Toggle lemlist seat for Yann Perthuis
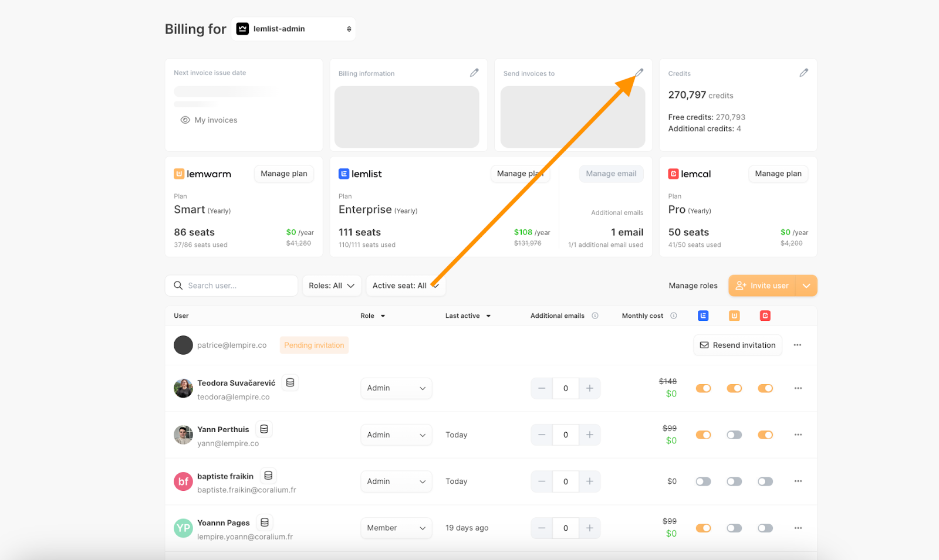Screen dimensions: 939x560 (703, 435)
